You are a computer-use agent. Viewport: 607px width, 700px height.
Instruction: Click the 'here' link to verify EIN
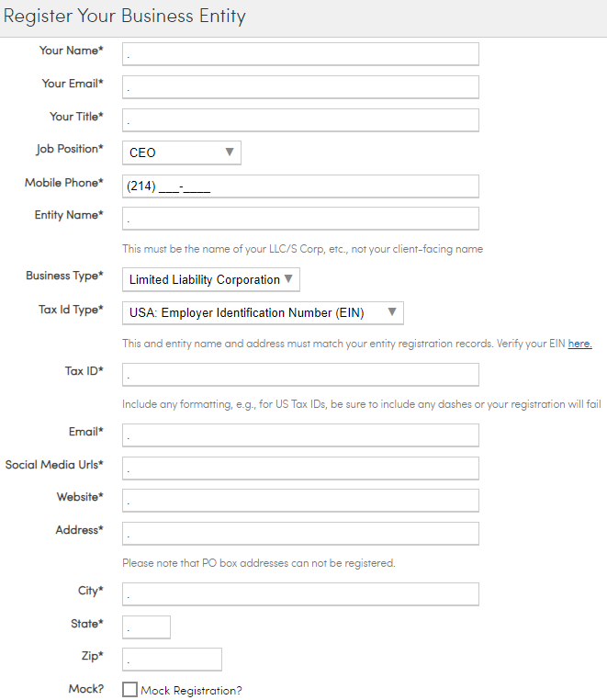(579, 344)
